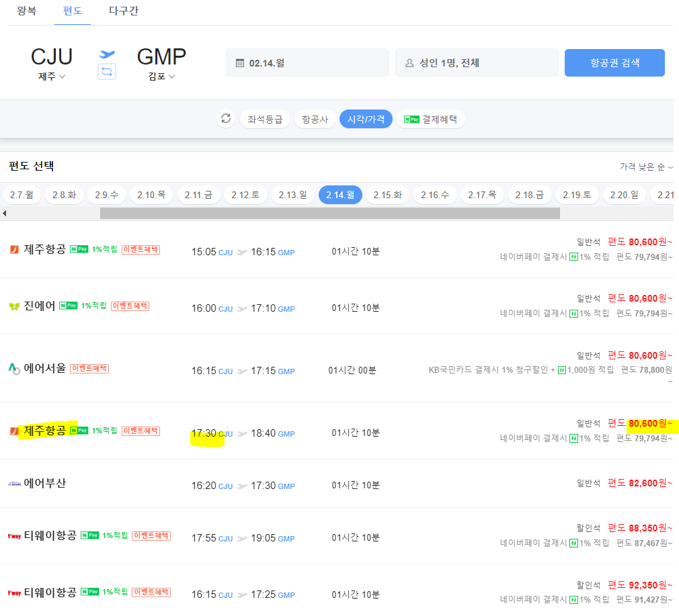The height and width of the screenshot is (616, 679).
Task: Select the 2.15.화 date tab
Action: (x=387, y=195)
